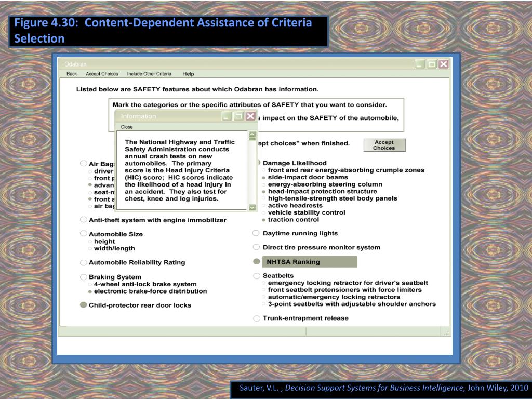532x399 pixels.
Task: Toggle front and rear crumple zones option
Action: coord(263,170)
